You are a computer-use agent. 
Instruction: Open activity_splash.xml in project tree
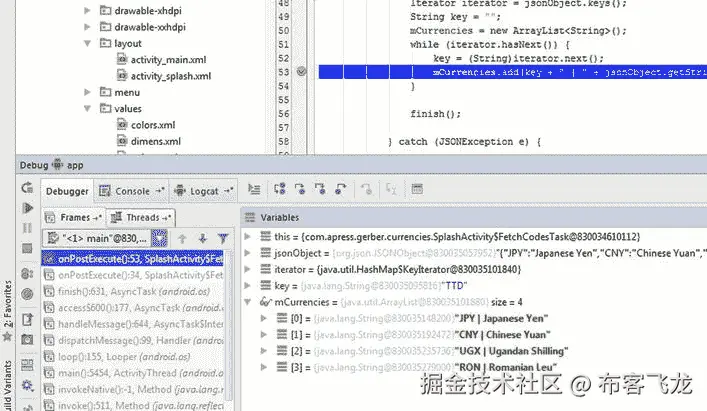click(x=164, y=76)
